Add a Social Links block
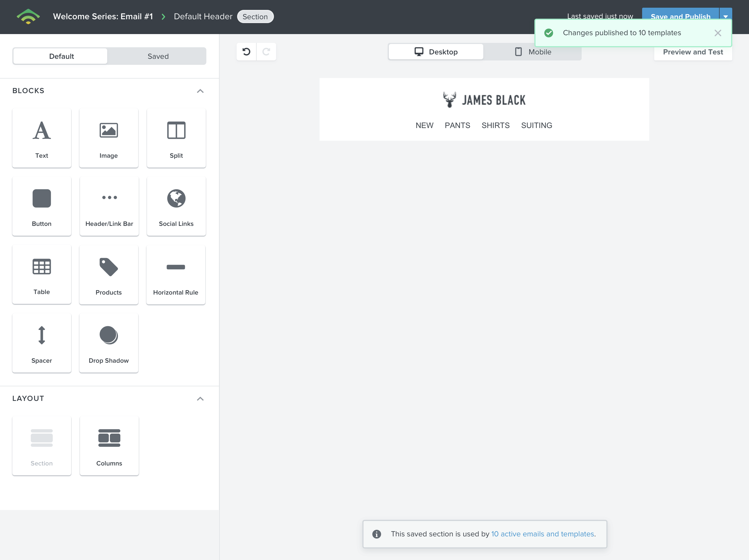 coord(176,206)
